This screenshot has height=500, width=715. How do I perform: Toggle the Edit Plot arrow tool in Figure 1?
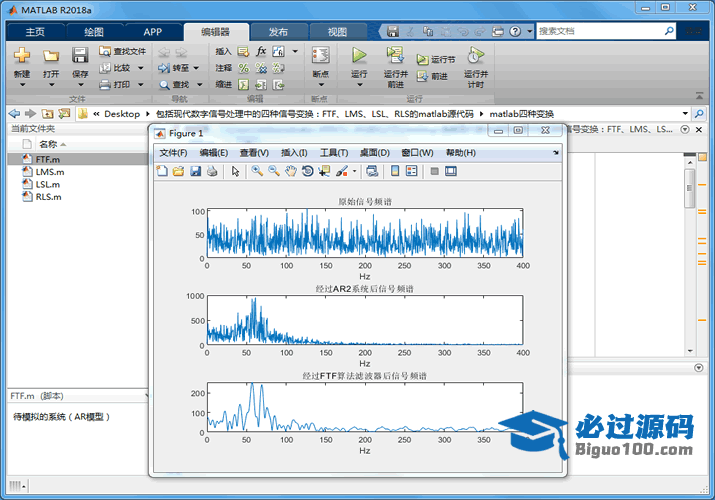235,171
